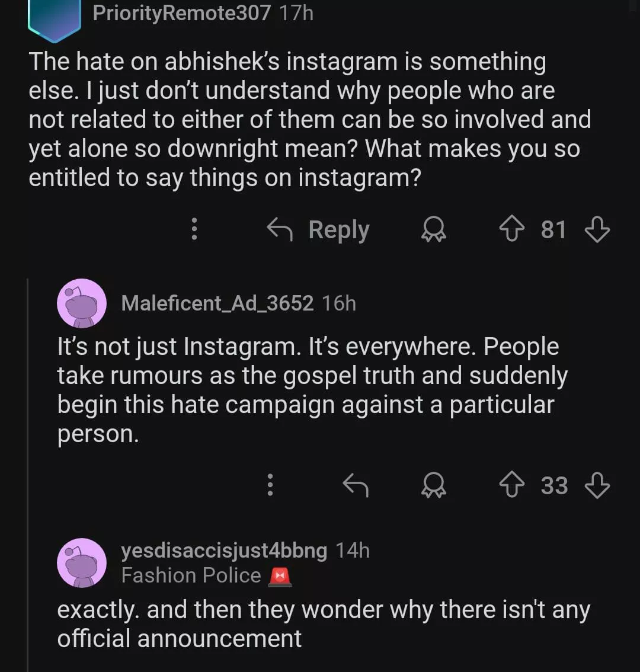Collapse thread using the left indent line
Screen dimensions: 640x672
coord(28,474)
